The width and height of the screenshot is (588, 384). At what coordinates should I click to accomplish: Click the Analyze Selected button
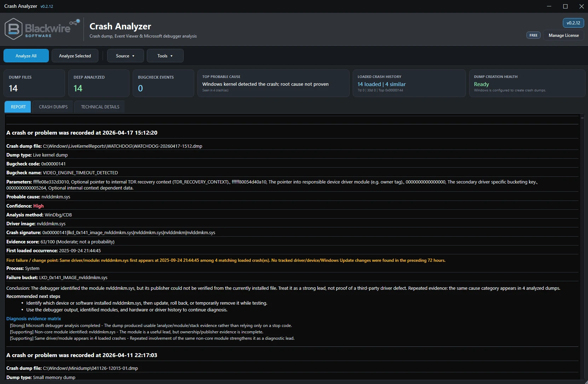[x=75, y=56]
